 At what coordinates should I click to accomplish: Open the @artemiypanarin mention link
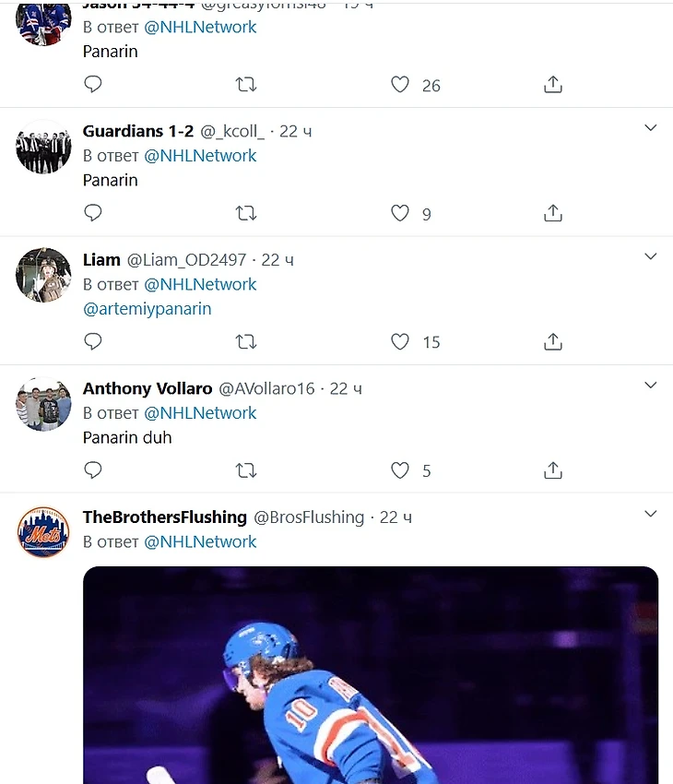(x=148, y=309)
